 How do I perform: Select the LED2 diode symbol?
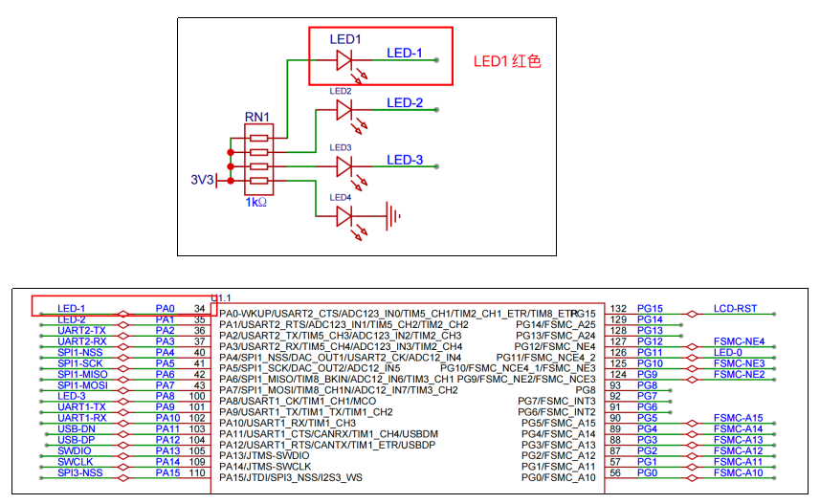(346, 110)
